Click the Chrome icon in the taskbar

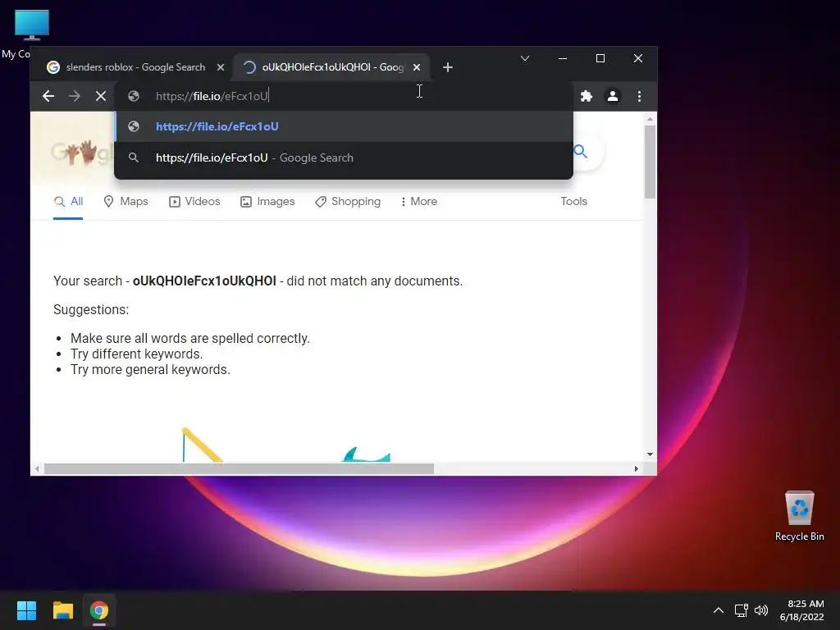click(99, 610)
